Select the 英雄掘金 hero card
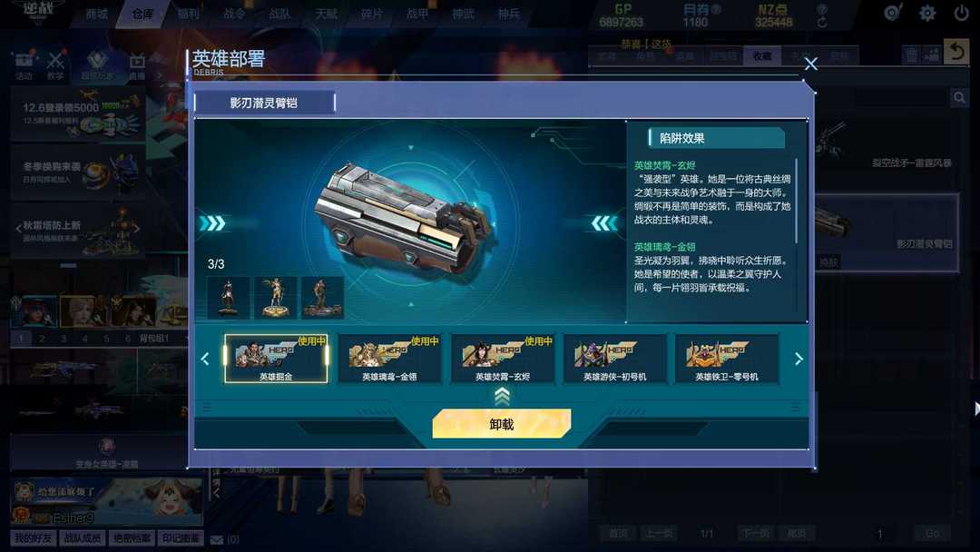This screenshot has height=552, width=980. tap(276, 359)
